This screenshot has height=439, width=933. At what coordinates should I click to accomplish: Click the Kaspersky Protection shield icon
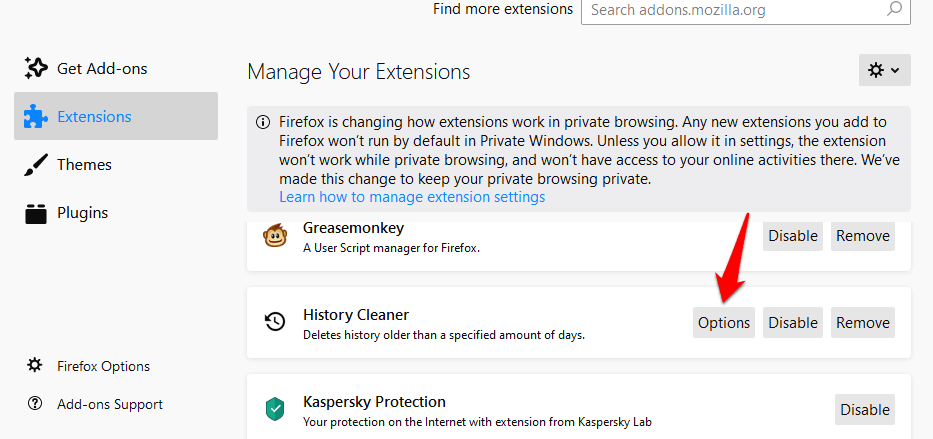click(274, 409)
